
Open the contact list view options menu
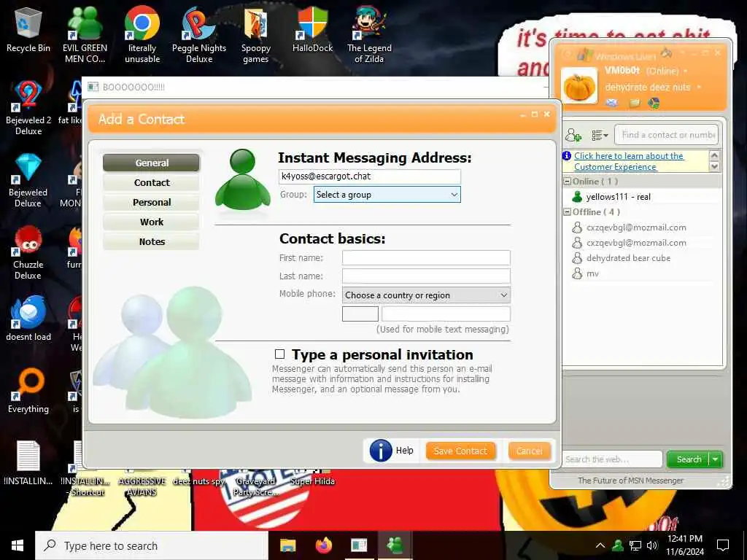(600, 135)
